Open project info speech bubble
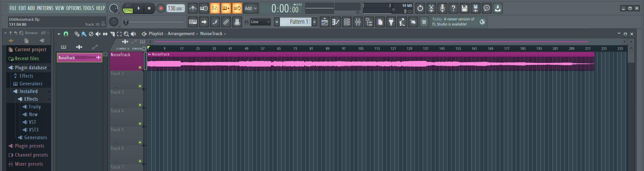 (x=487, y=8)
